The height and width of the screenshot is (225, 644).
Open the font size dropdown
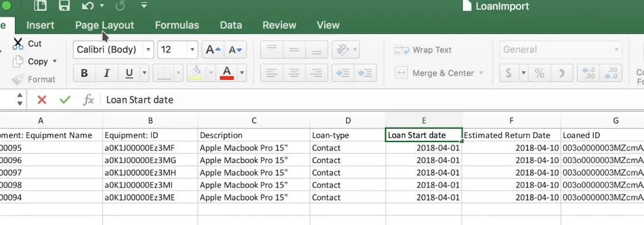(192, 50)
